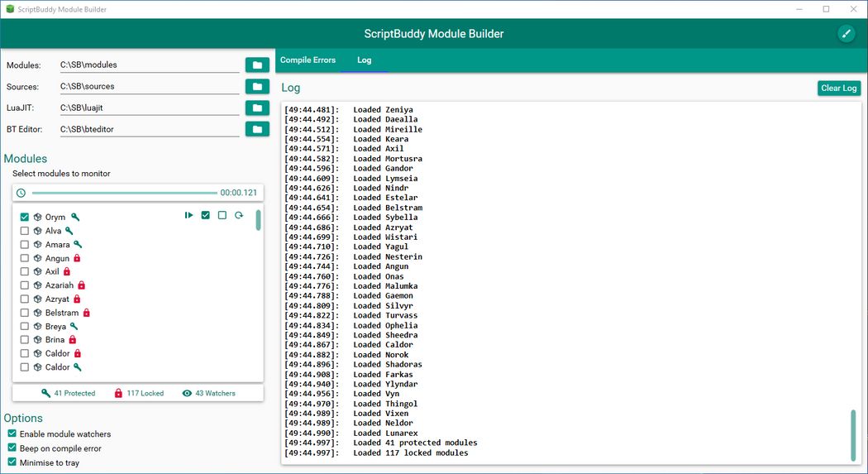Screen dimensions: 868x474
Task: Click the deselect all modules icon
Action: pos(222,215)
